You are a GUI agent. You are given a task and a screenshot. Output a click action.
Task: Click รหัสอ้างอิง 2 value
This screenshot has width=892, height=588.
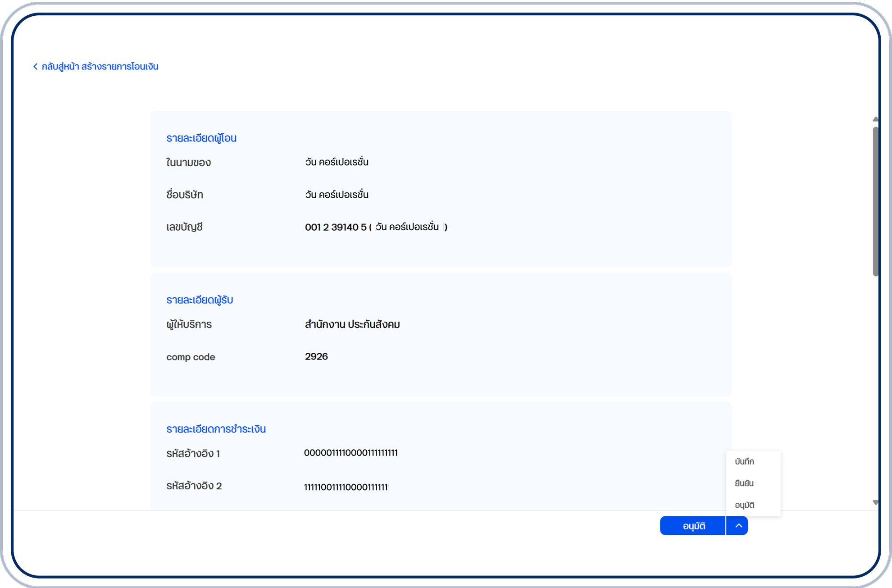tap(346, 487)
